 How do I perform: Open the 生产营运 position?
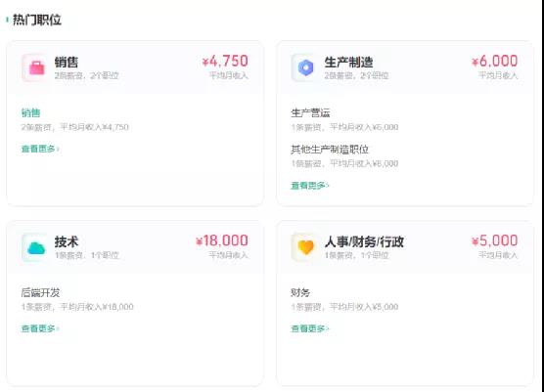coord(310,113)
